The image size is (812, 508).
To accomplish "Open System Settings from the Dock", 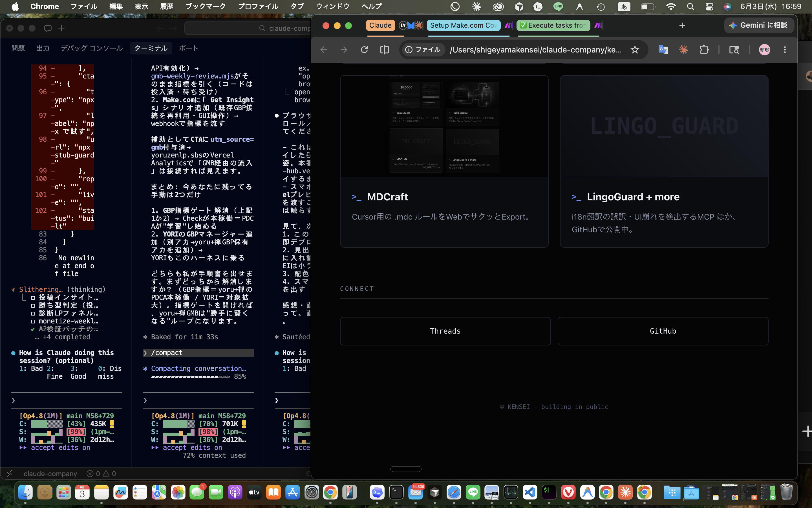I will coord(311,492).
